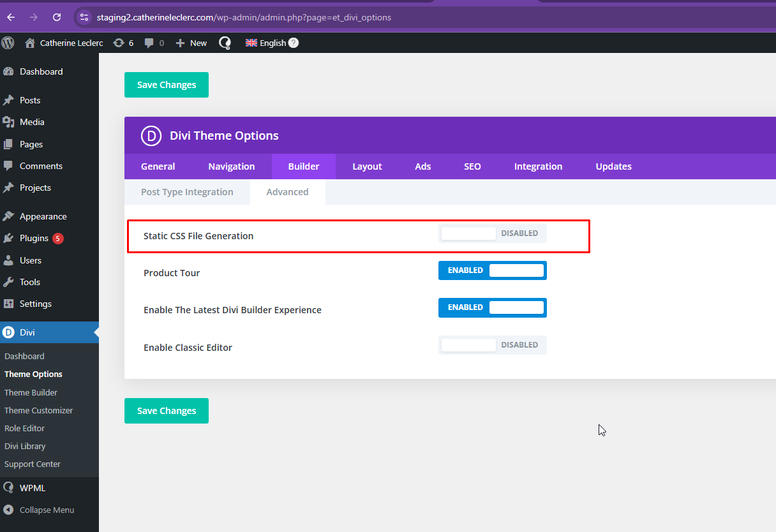Switch to the Navigation tab
This screenshot has width=776, height=532.
pos(232,166)
